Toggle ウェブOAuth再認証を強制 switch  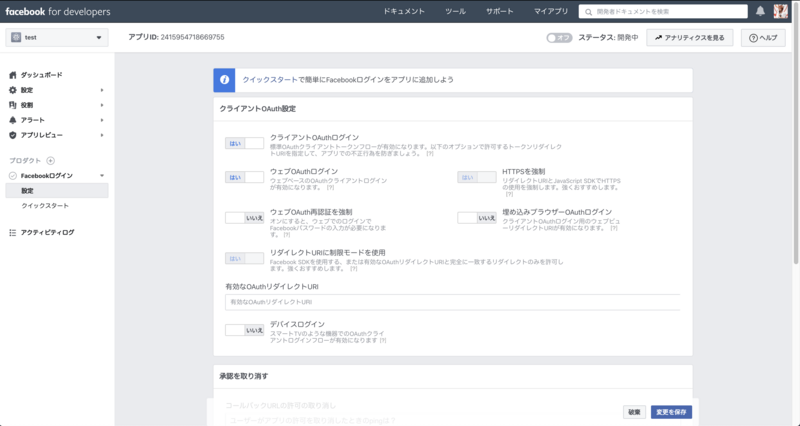pyautogui.click(x=244, y=218)
